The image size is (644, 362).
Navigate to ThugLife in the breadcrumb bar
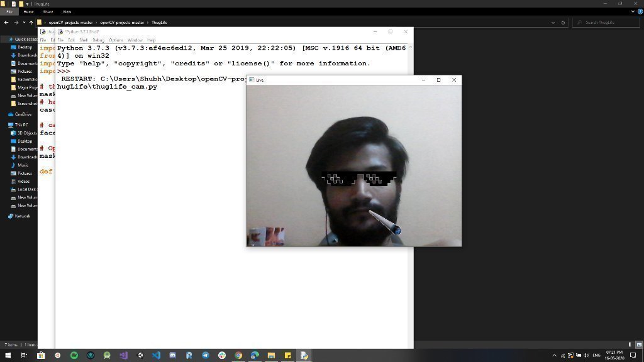(x=158, y=22)
